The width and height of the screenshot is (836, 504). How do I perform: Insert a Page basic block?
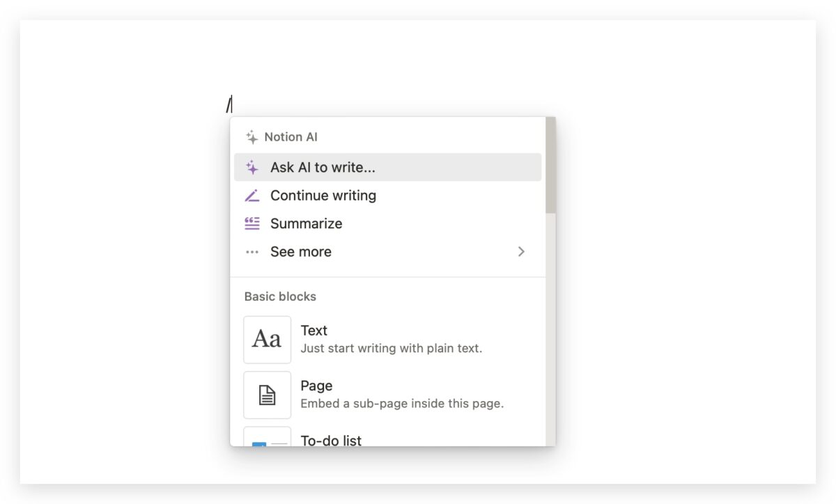point(387,395)
